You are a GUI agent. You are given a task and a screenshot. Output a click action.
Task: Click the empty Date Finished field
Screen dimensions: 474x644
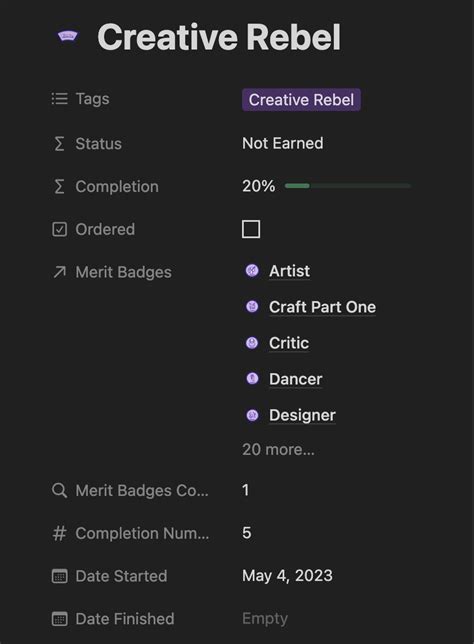[265, 619]
